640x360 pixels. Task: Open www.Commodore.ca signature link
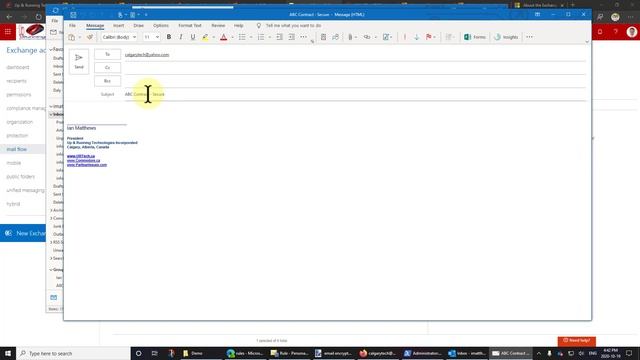coord(83,160)
